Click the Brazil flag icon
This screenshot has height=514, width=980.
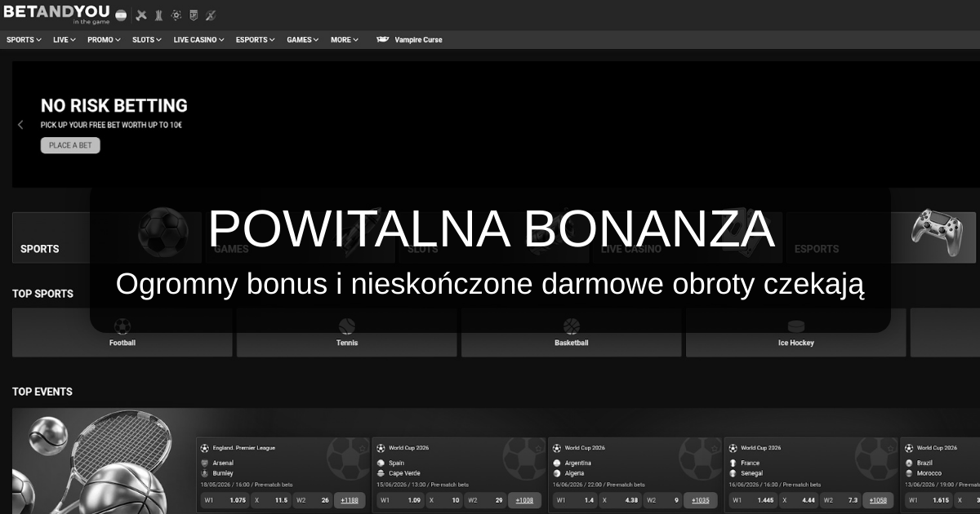[x=910, y=463]
